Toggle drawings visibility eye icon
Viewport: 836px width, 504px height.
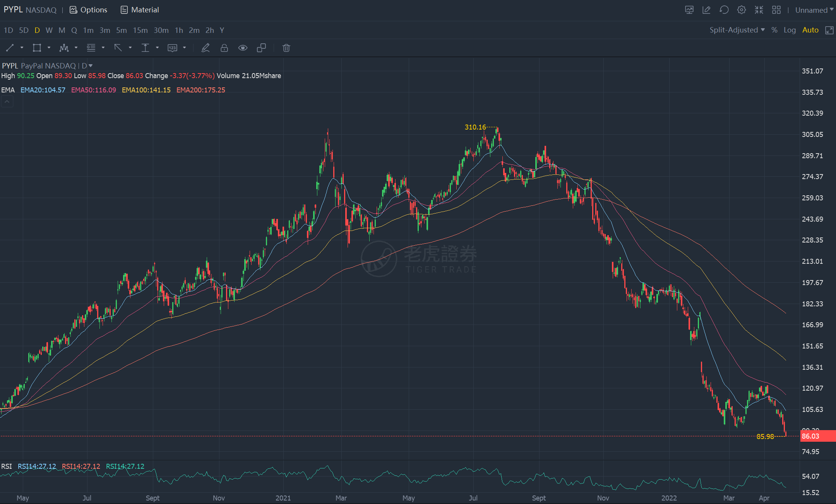click(243, 48)
